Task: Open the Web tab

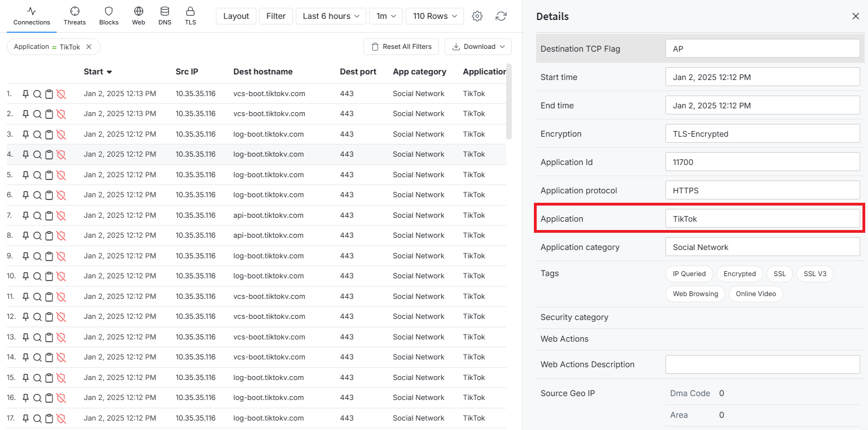Action: click(138, 16)
